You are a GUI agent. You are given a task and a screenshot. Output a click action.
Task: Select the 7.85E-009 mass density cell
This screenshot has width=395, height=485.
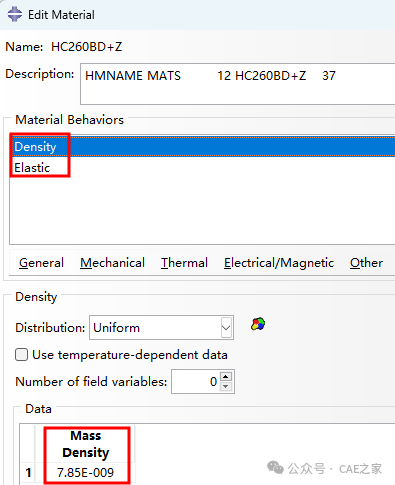point(86,472)
